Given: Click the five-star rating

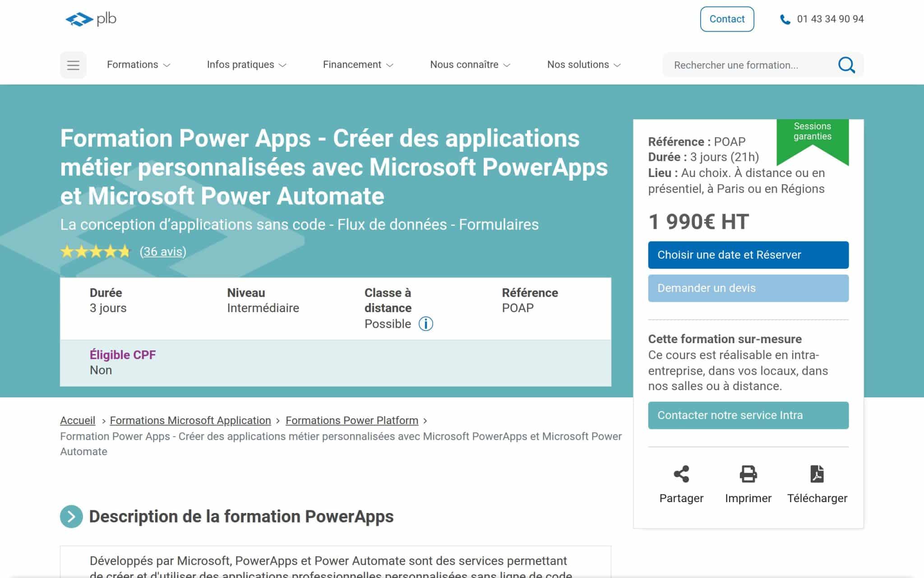Looking at the screenshot, I should click(95, 252).
